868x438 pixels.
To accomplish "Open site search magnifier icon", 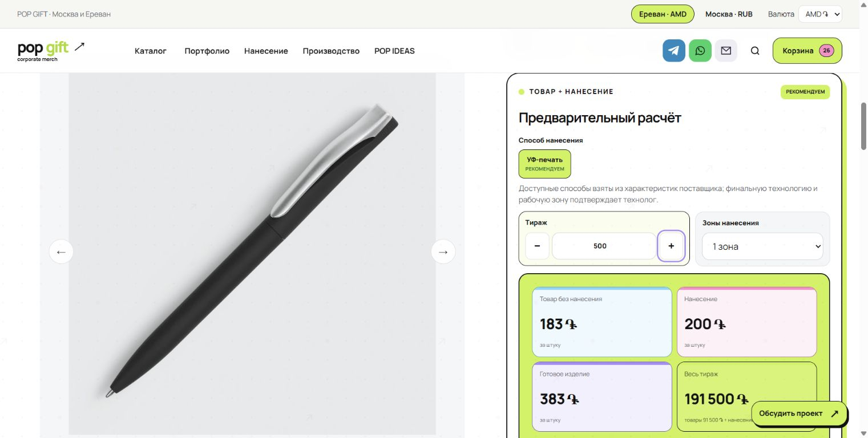I will coord(755,51).
